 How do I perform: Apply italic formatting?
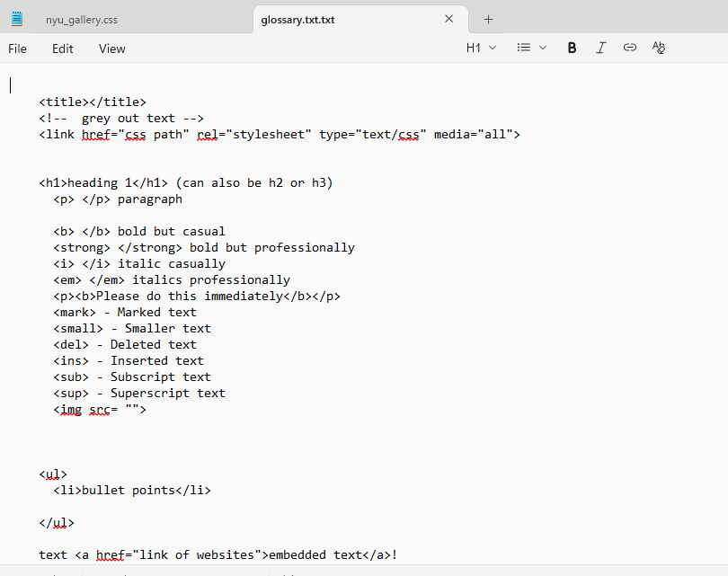pos(600,47)
